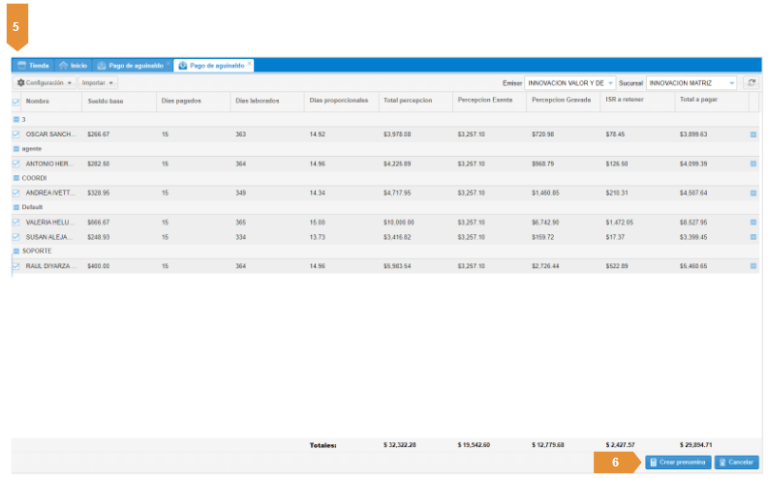Uncheck the Oscar Sanchez row checkbox
This screenshot has width=768, height=479.
point(16,134)
